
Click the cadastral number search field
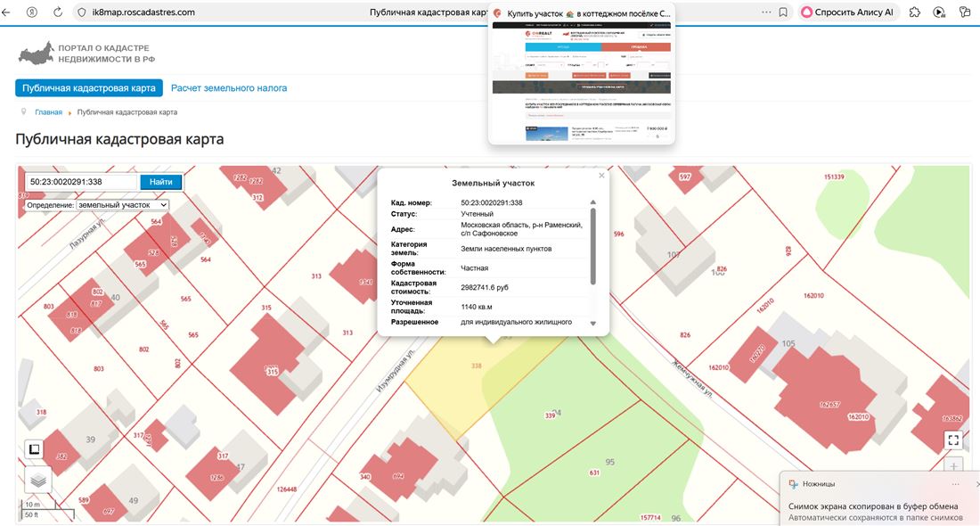tap(80, 182)
